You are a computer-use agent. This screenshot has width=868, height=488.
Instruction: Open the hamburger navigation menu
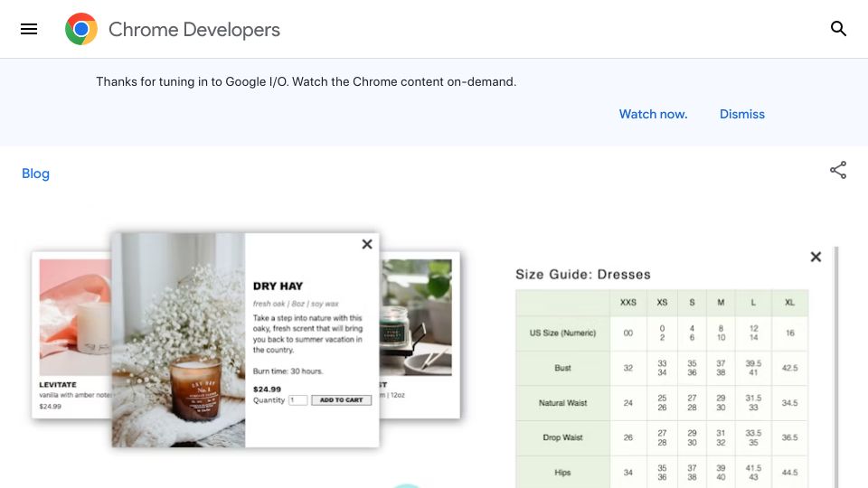point(29,29)
